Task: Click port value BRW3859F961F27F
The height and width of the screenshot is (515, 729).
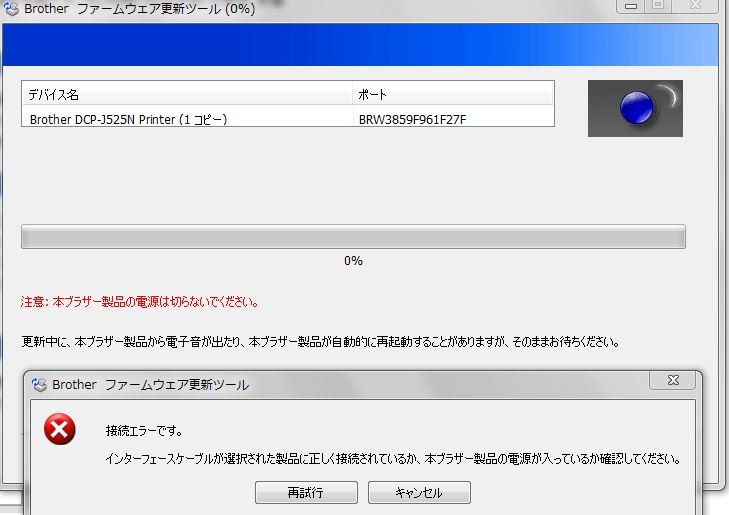Action: tap(412, 120)
